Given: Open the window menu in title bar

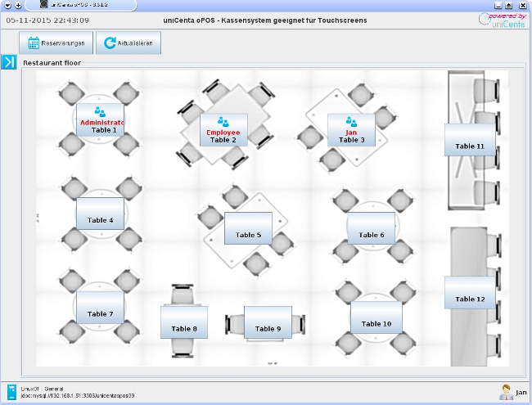Looking at the screenshot, I should (7, 5).
